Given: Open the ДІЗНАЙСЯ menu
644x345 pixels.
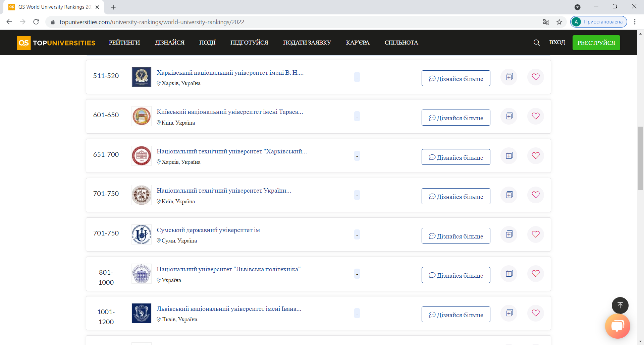Looking at the screenshot, I should 170,43.
